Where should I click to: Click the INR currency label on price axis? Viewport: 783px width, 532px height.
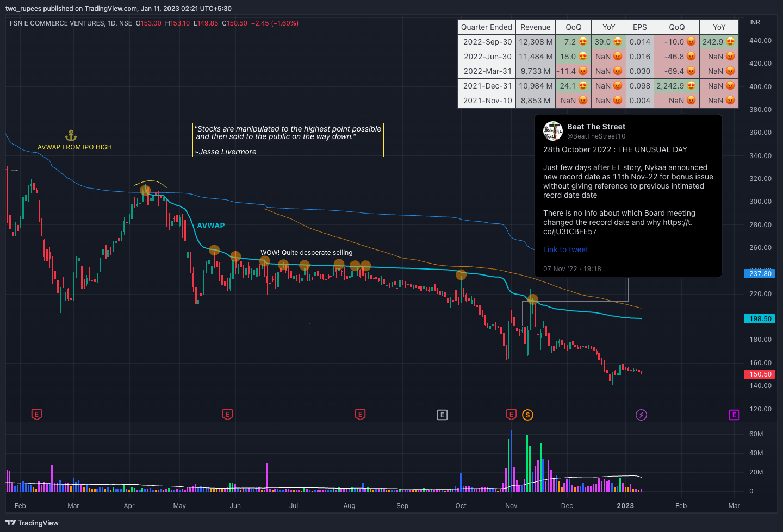point(755,22)
